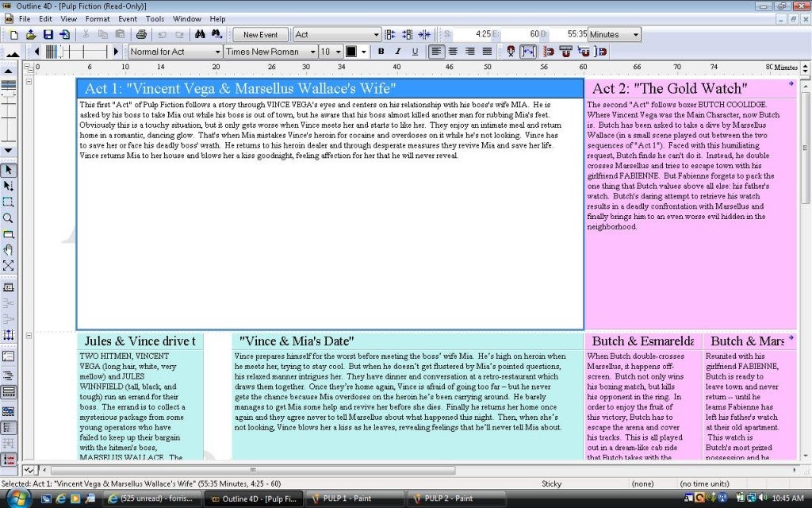Select the arrow pointer tool in the left toolbar
This screenshot has height=508, width=812.
pyautogui.click(x=8, y=170)
